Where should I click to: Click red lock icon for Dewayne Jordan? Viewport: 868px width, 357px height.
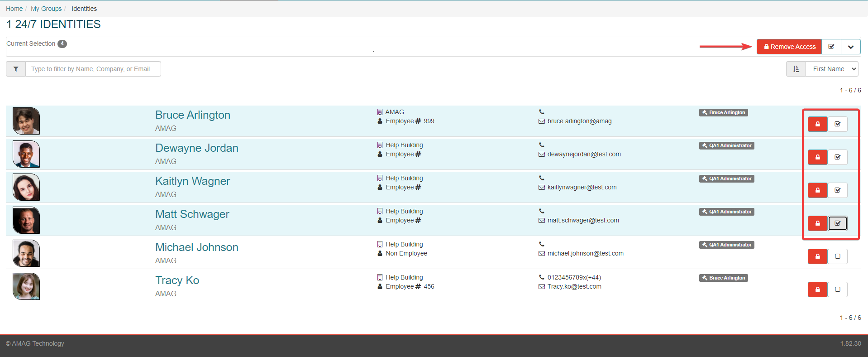point(817,157)
